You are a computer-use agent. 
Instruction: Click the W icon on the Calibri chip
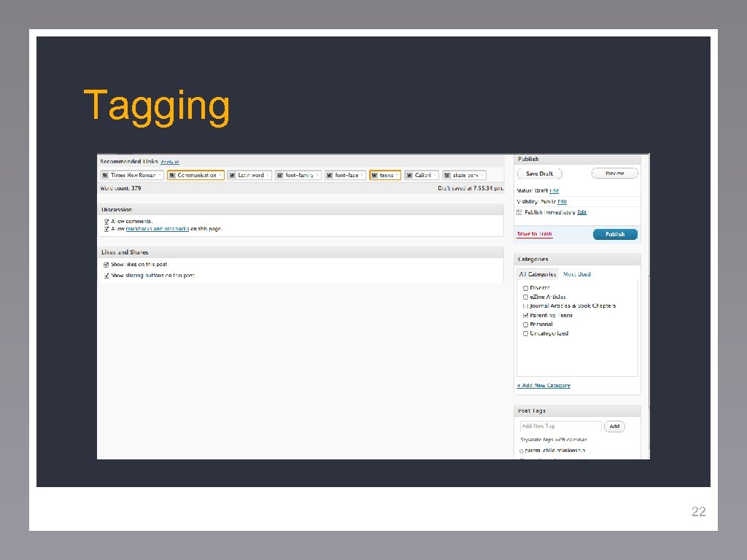[x=409, y=176]
